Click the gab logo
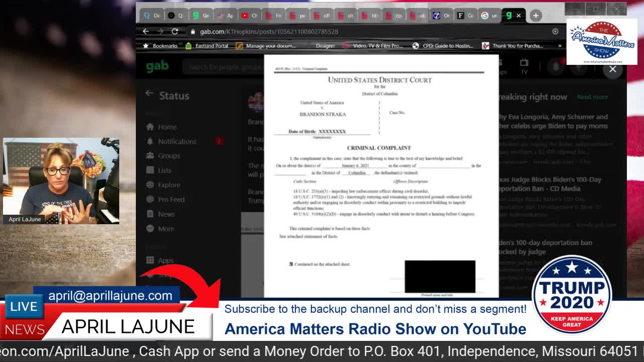This screenshot has height=362, width=644. point(157,66)
